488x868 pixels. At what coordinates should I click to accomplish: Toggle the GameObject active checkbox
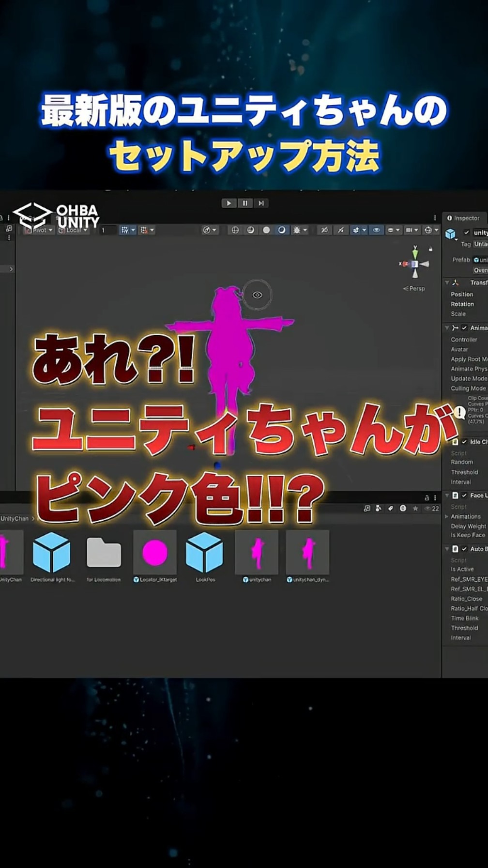[x=467, y=232]
